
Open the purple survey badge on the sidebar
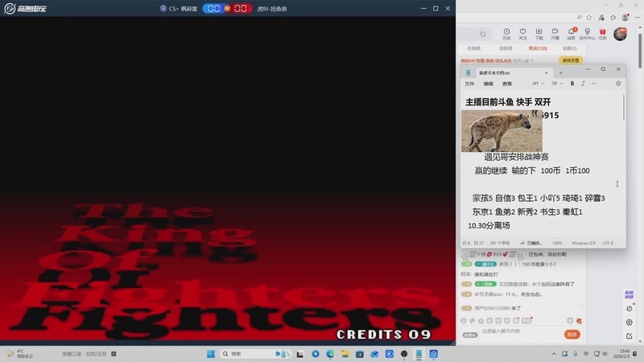(630, 294)
